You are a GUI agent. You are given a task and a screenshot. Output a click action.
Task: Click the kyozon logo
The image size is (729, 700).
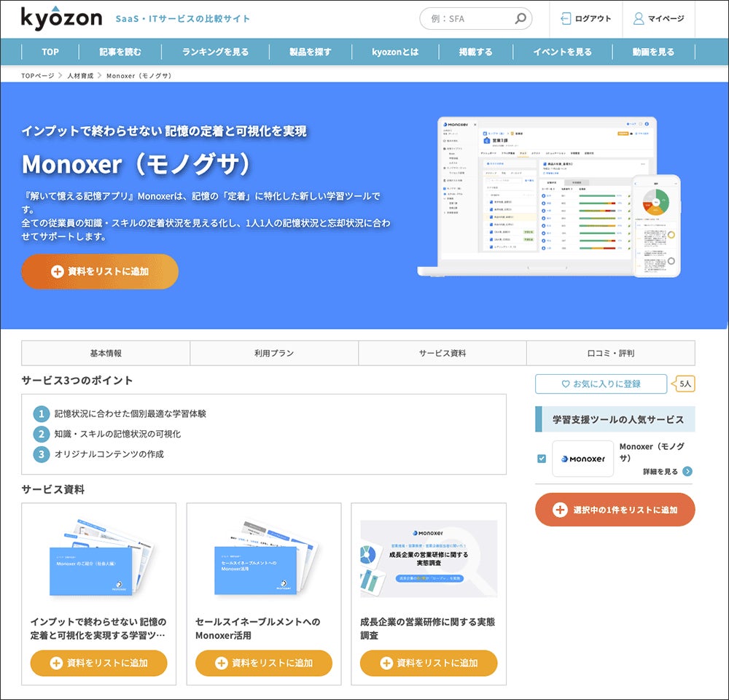pyautogui.click(x=61, y=18)
